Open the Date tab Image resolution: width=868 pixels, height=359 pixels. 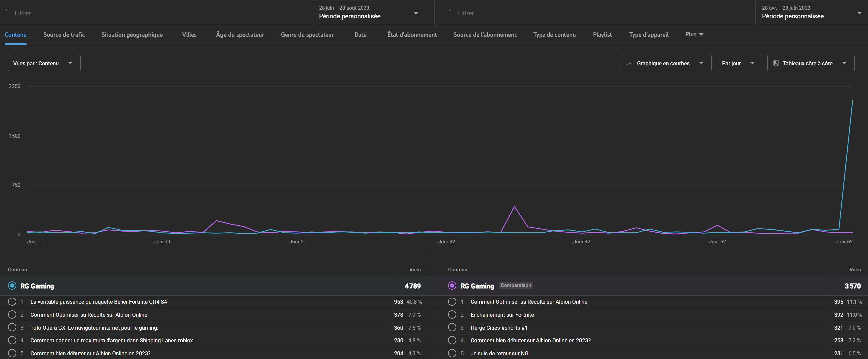tap(360, 34)
